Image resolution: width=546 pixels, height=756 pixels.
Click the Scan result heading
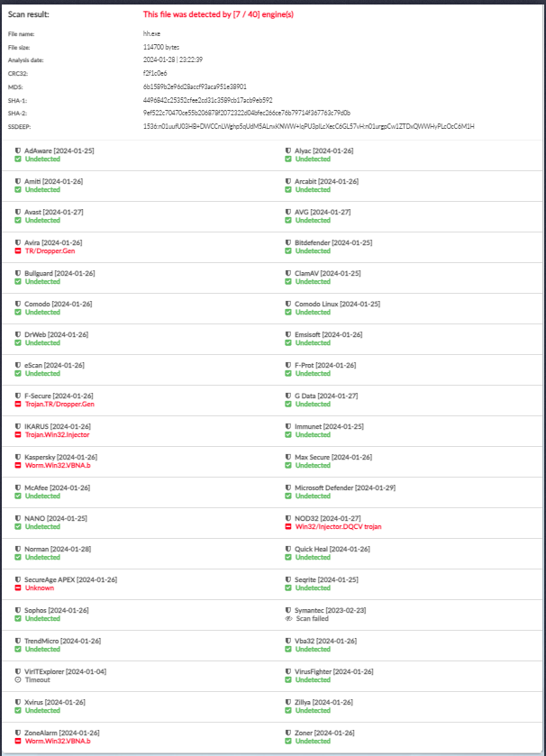pos(29,14)
